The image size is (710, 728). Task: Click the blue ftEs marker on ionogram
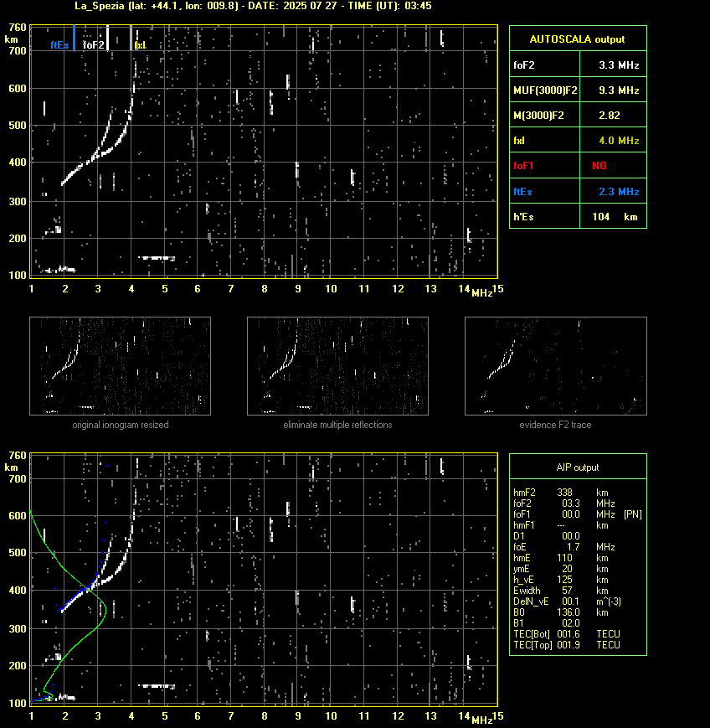(x=74, y=38)
